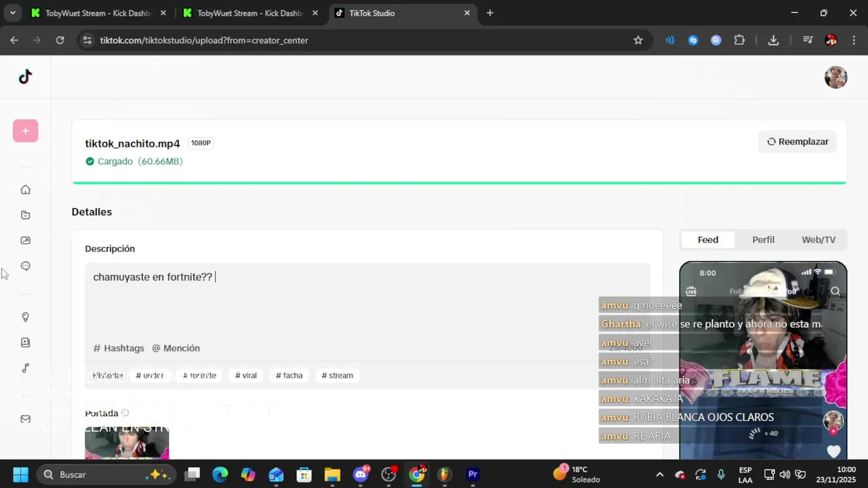Click the Portada info icon

click(x=125, y=413)
